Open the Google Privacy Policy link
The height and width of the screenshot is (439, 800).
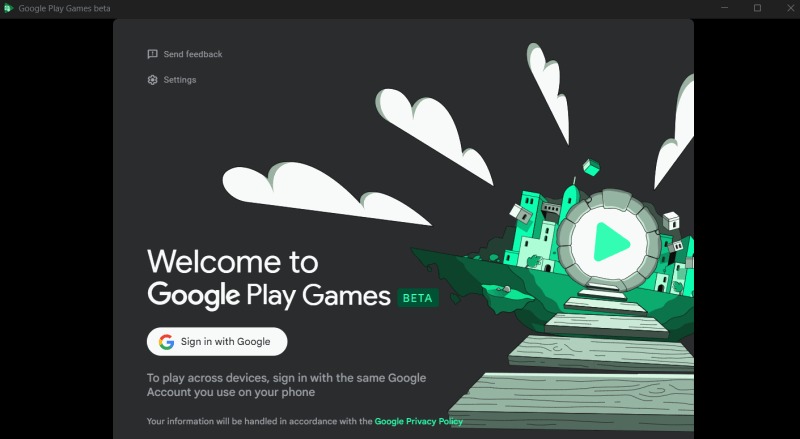[x=418, y=421]
